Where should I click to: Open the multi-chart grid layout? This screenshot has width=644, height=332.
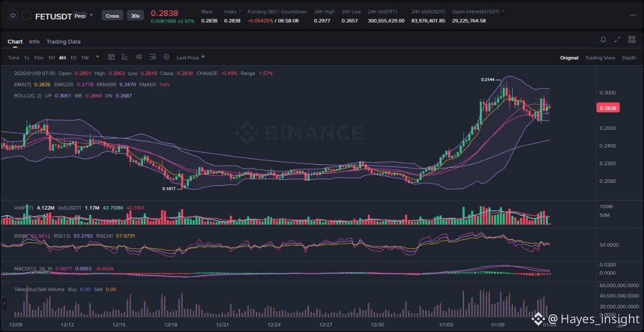[631, 39]
